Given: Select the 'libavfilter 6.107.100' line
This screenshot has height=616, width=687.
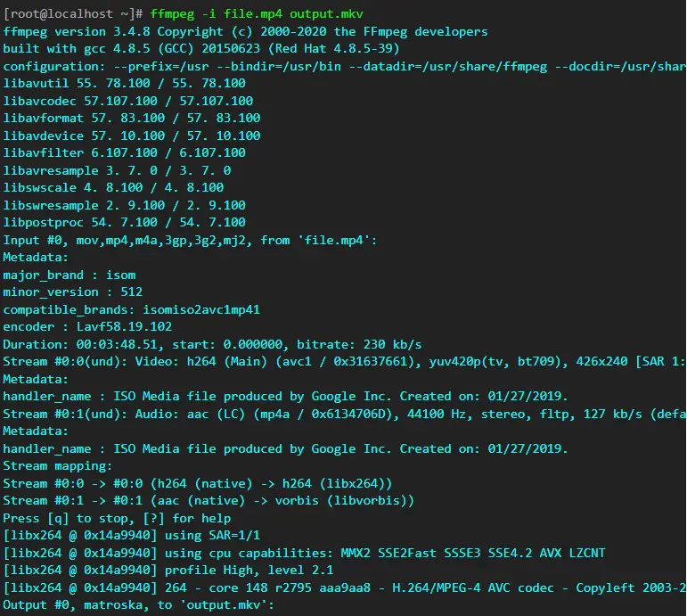Looking at the screenshot, I should point(124,153).
